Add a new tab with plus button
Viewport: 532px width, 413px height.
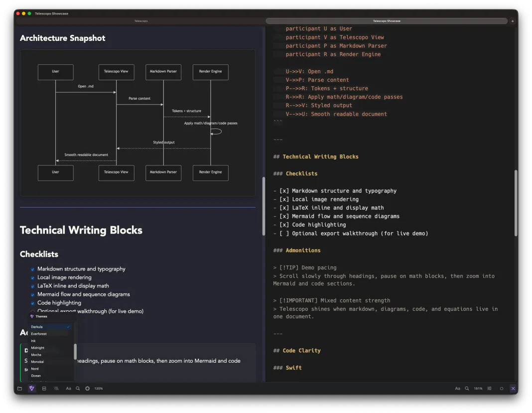pyautogui.click(x=513, y=21)
